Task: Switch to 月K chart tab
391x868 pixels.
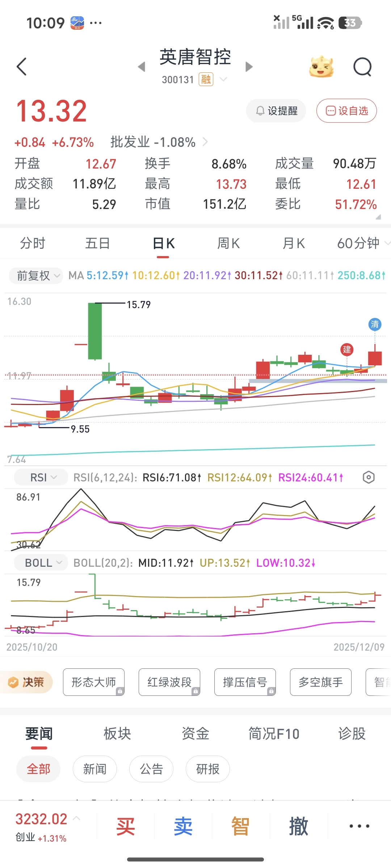Action: [294, 243]
